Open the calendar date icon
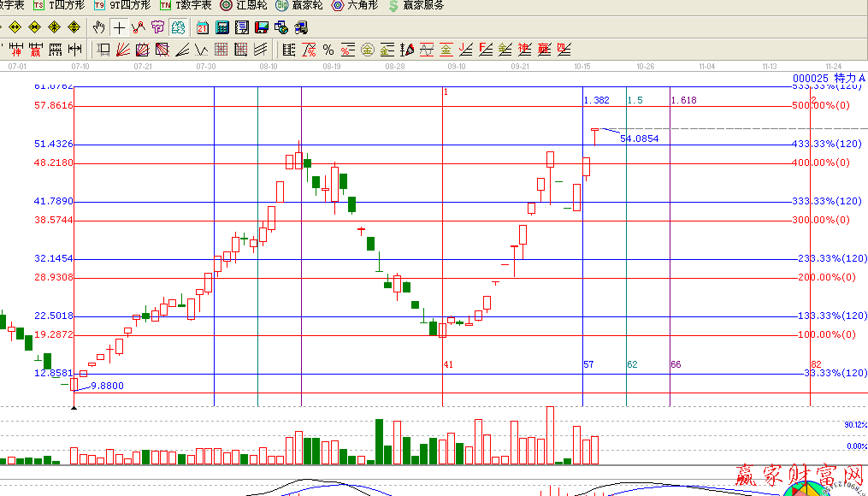The width and height of the screenshot is (868, 496). click(202, 28)
